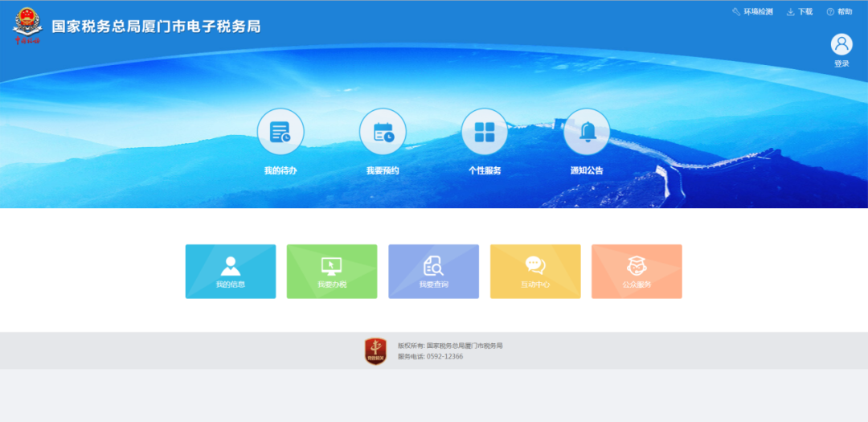Click the national tax emblem logo

pos(27,26)
